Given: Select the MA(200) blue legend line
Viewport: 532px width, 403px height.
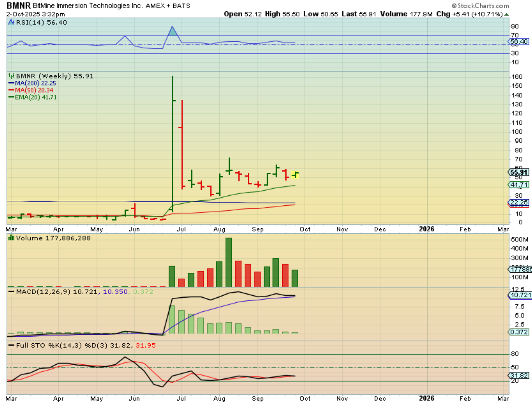Looking at the screenshot, I should click(x=11, y=83).
